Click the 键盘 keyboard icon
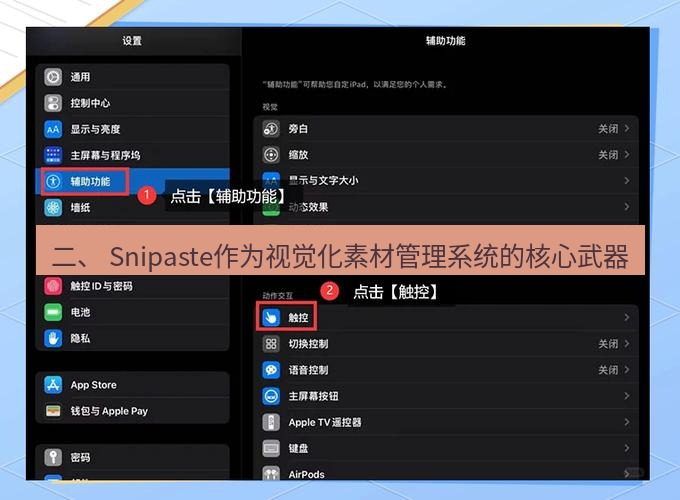The height and width of the screenshot is (500, 680). click(271, 448)
